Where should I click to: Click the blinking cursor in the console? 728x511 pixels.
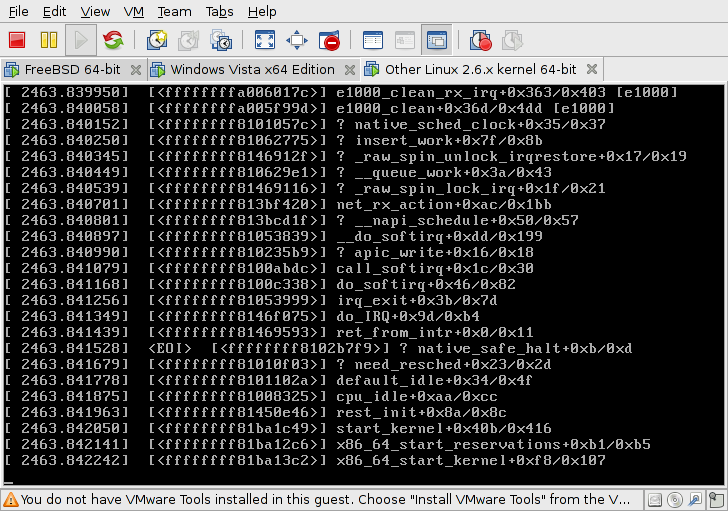point(9,482)
